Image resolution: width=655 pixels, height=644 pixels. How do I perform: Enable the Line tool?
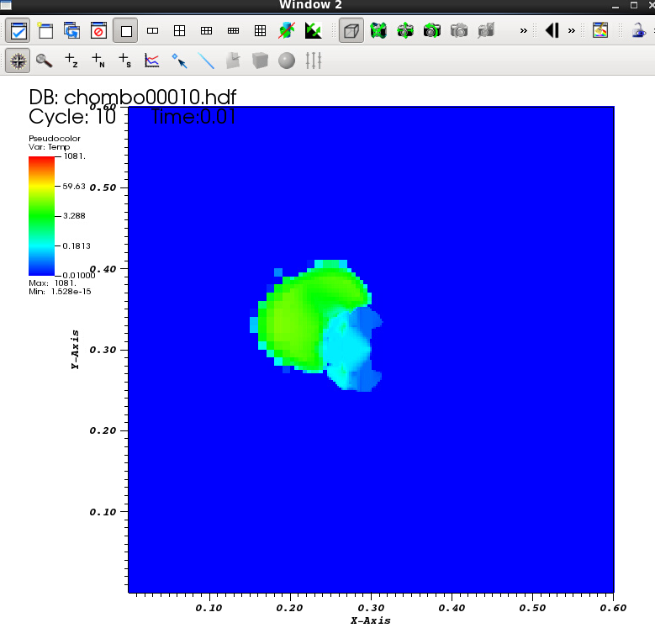[x=206, y=61]
